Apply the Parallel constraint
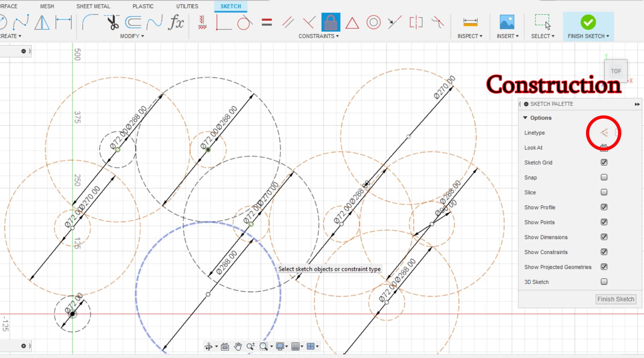This screenshot has height=358, width=644. pos(287,23)
